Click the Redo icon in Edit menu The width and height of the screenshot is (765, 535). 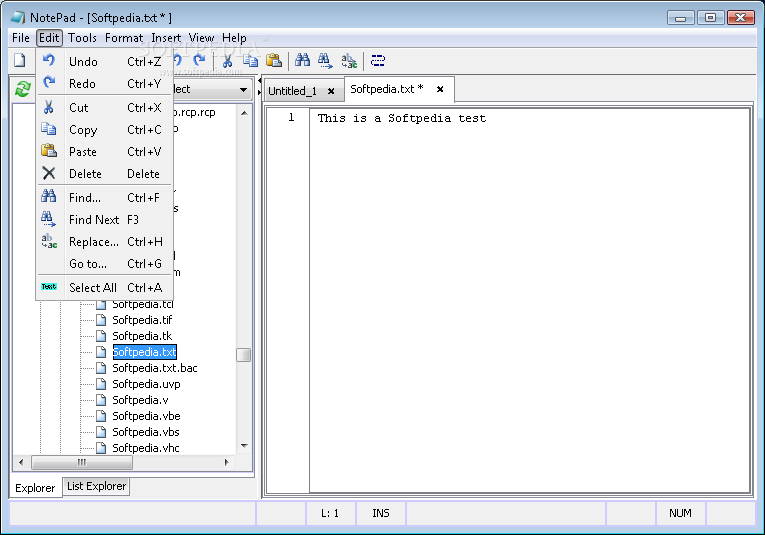pos(49,82)
